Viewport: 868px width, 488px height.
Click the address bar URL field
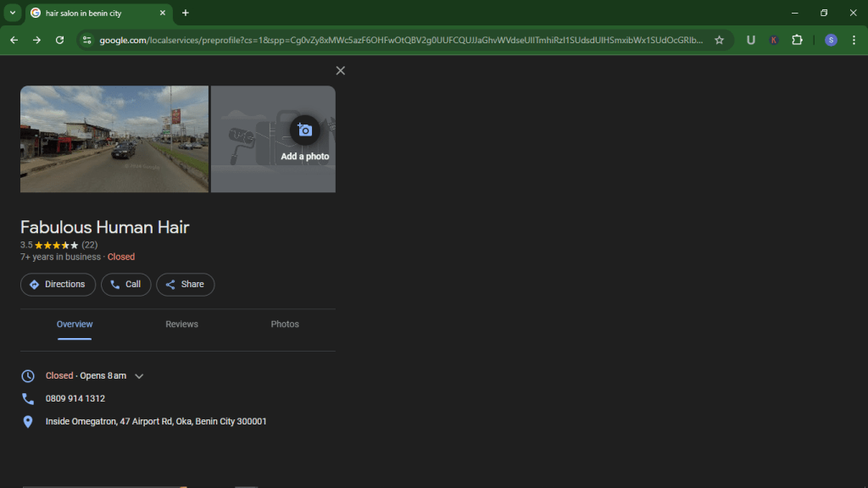[x=398, y=40]
